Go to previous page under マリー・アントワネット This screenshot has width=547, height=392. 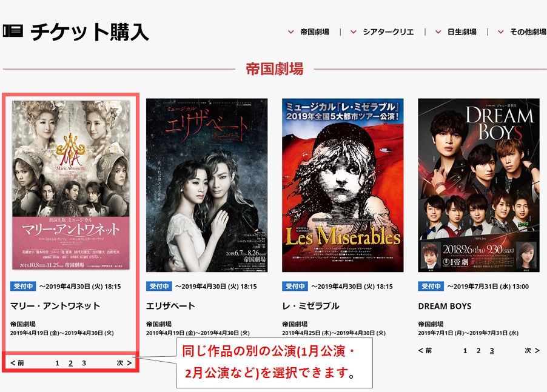(17, 363)
